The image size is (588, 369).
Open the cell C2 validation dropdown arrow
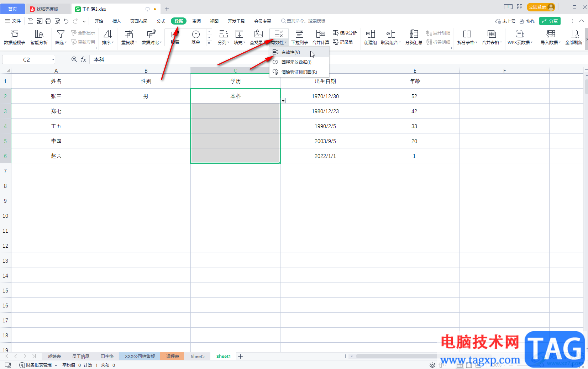[283, 101]
